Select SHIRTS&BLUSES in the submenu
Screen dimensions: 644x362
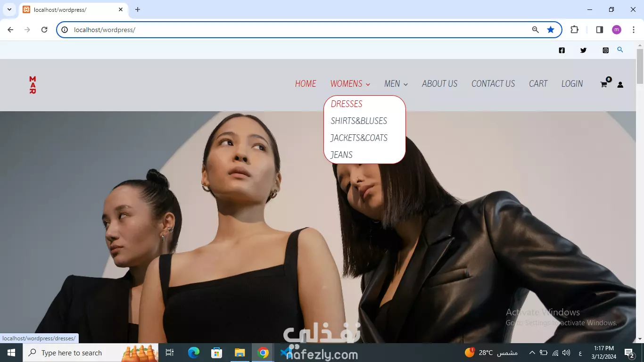(x=359, y=121)
